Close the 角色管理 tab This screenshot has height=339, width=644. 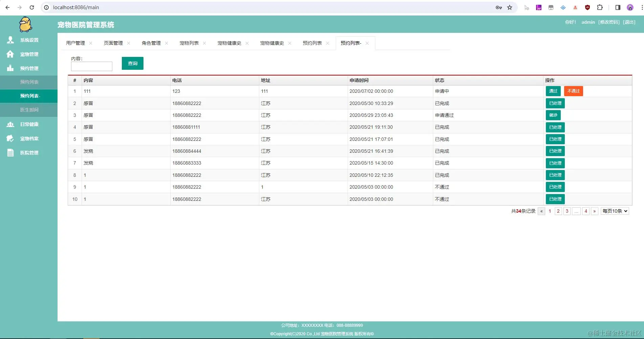pos(166,43)
